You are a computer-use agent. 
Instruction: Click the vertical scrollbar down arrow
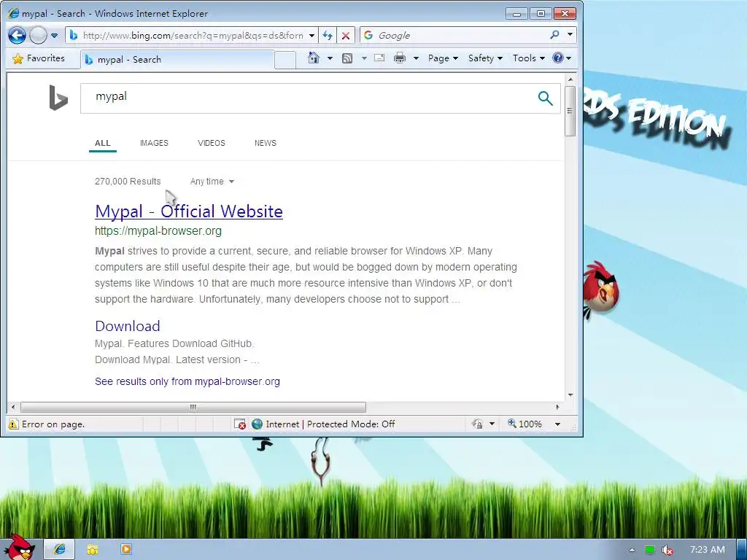(x=570, y=395)
